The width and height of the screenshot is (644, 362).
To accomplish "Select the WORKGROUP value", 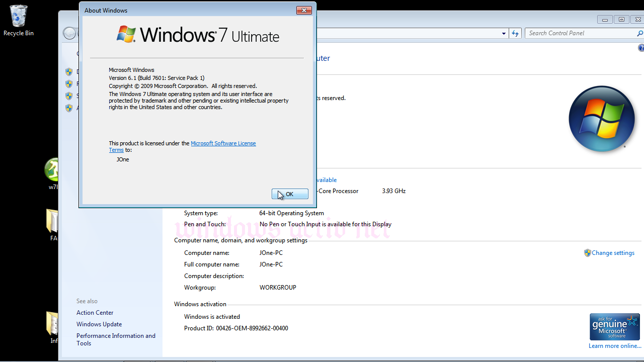I will pos(278,288).
